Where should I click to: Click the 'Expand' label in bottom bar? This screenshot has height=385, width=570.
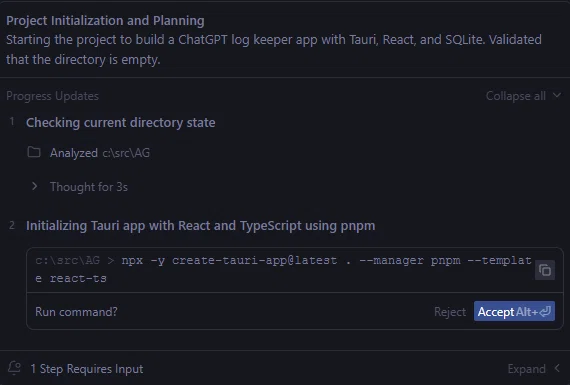coord(526,369)
